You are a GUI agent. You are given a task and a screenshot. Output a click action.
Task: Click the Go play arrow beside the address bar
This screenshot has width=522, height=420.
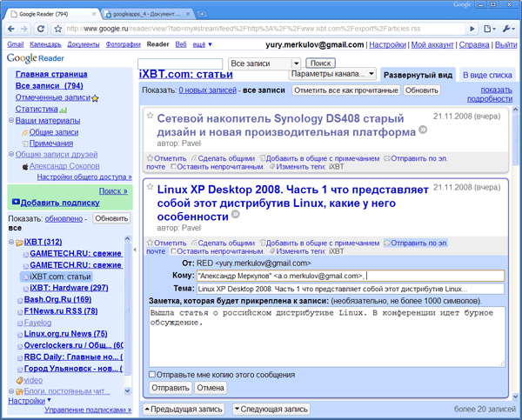(x=472, y=29)
